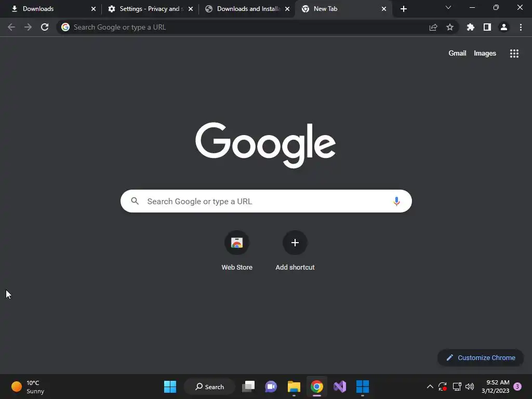Open the Google apps grid
This screenshot has height=399, width=532.
[514, 54]
